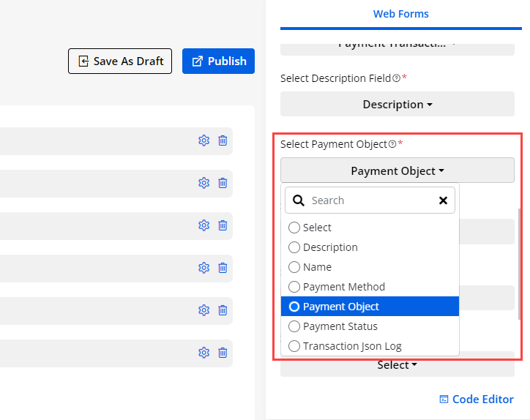
Task: Switch to the Web Forms tab
Action: pyautogui.click(x=400, y=14)
